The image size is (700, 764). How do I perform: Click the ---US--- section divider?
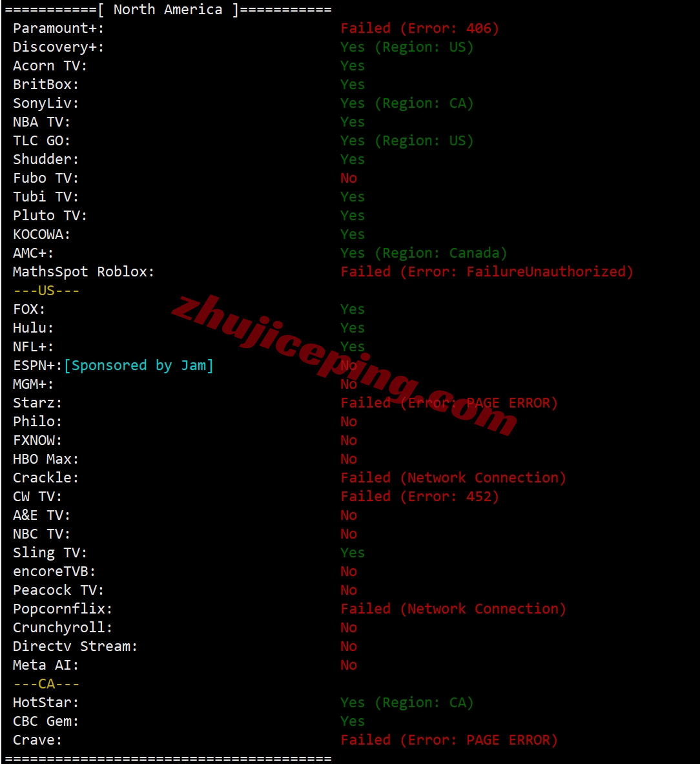46,291
